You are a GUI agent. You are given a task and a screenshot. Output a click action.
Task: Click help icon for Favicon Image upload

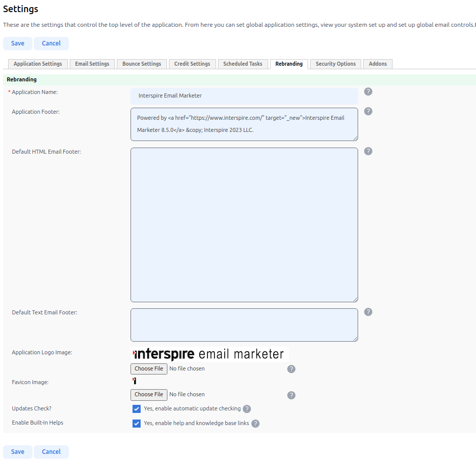[x=291, y=395]
